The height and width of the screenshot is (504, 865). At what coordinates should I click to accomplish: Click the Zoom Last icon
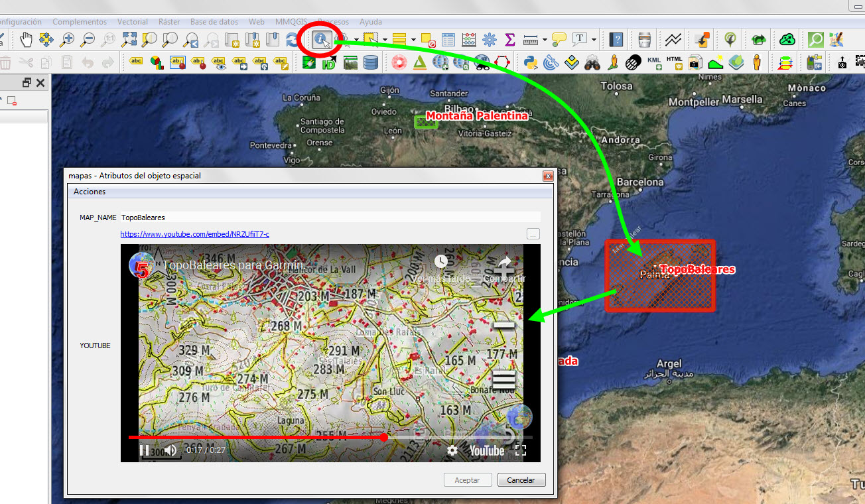tap(190, 40)
